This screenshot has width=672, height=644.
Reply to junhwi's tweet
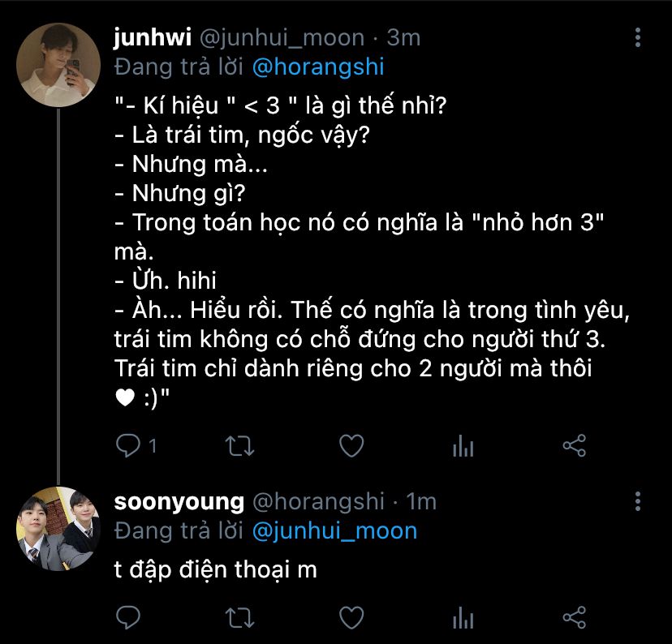click(128, 445)
